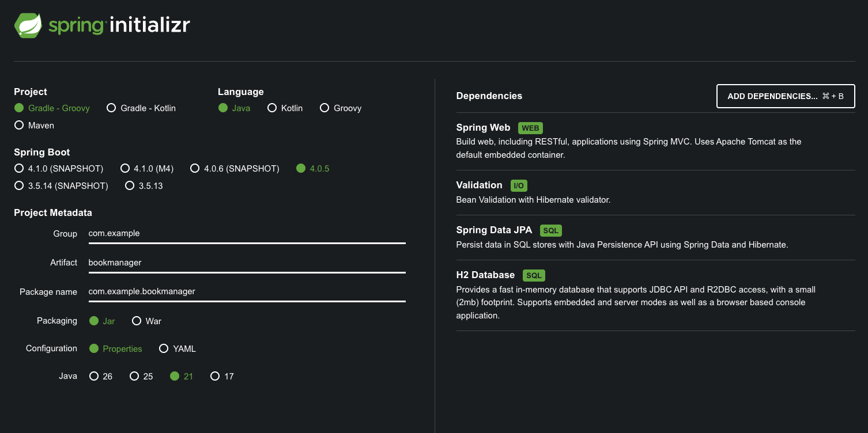This screenshot has width=868, height=433.
Task: Edit the Artifact field bookmanager
Action: click(247, 263)
